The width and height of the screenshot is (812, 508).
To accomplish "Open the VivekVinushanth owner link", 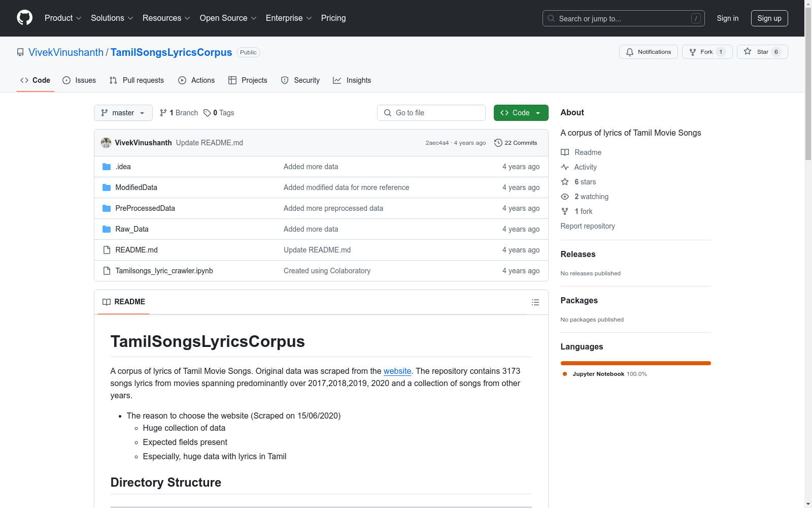I will click(x=66, y=52).
